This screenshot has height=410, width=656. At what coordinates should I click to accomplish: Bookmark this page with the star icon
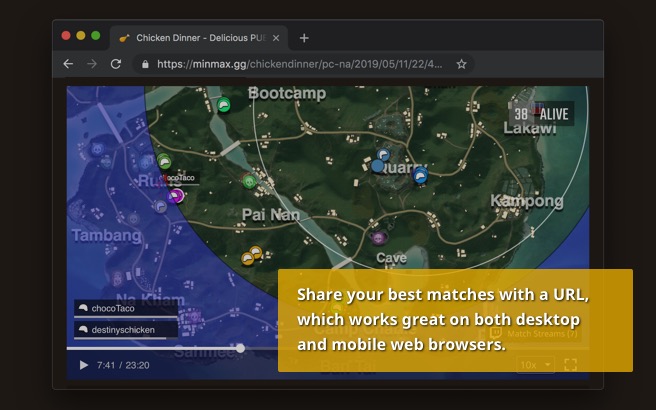point(461,64)
